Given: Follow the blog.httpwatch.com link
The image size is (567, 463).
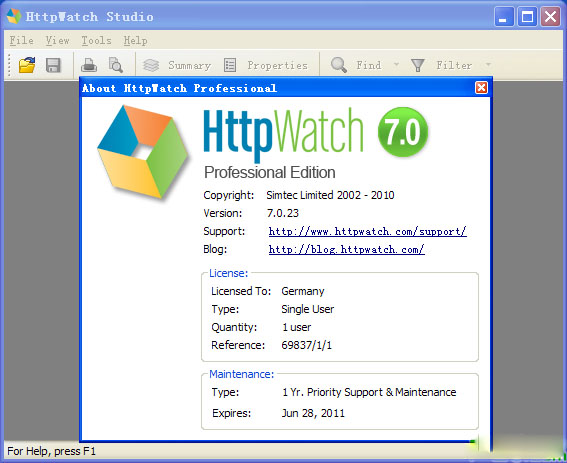Looking at the screenshot, I should 346,249.
